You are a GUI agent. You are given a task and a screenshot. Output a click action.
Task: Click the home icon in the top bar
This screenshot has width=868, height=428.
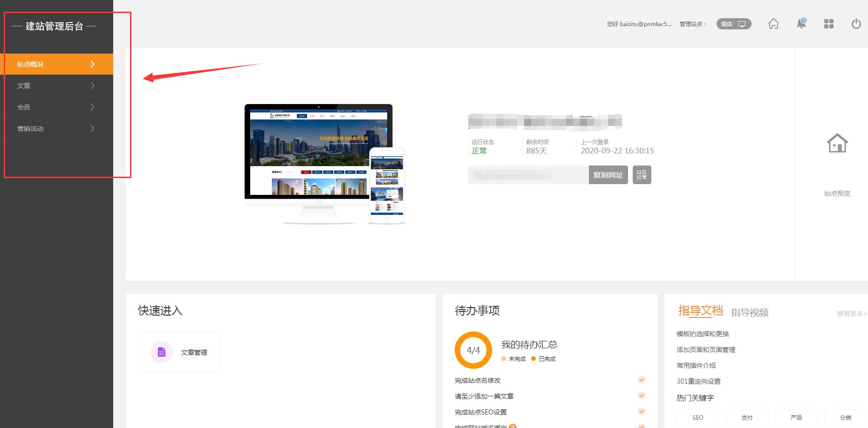(x=773, y=24)
